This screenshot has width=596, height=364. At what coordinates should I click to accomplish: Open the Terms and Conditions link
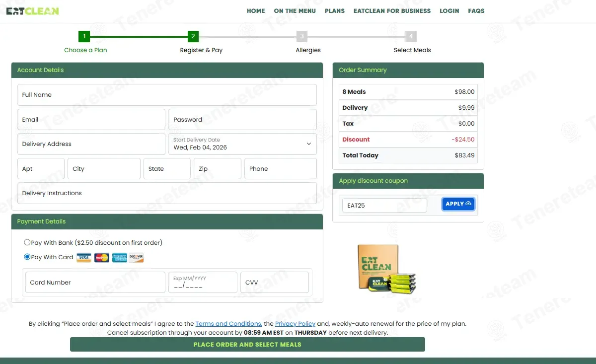pos(228,324)
